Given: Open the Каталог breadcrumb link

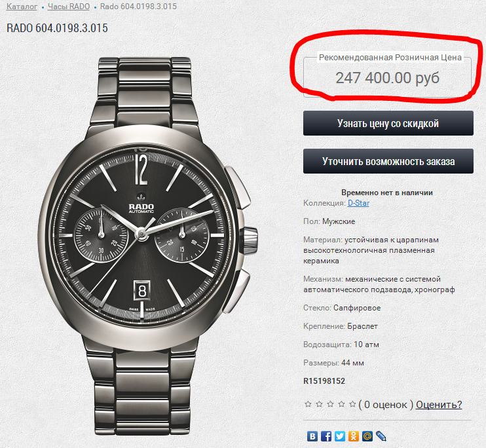Looking at the screenshot, I should pyautogui.click(x=22, y=7).
